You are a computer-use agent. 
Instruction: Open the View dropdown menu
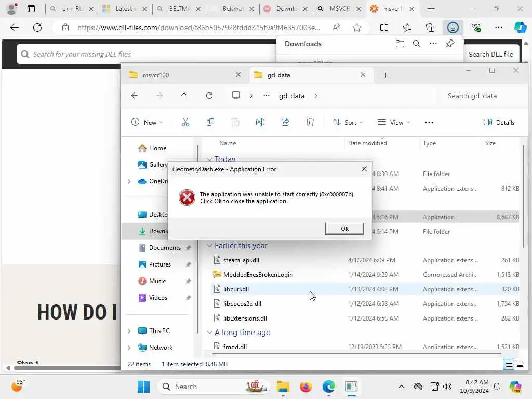coord(394,122)
